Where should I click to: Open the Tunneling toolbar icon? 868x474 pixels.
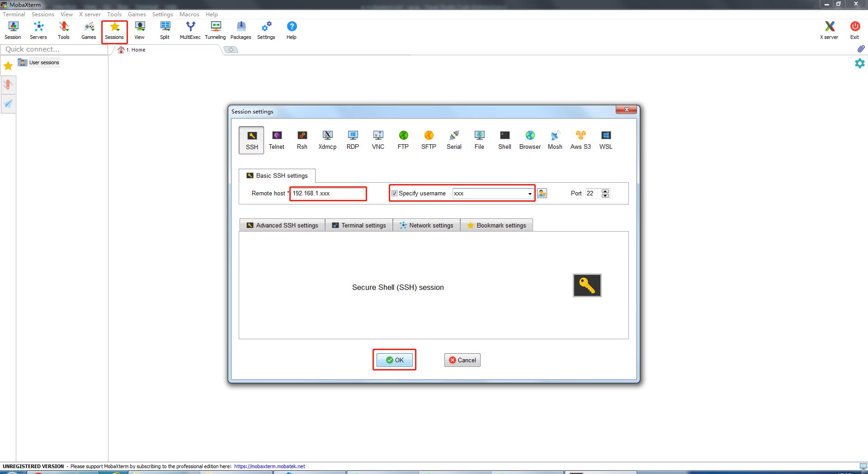click(x=216, y=31)
